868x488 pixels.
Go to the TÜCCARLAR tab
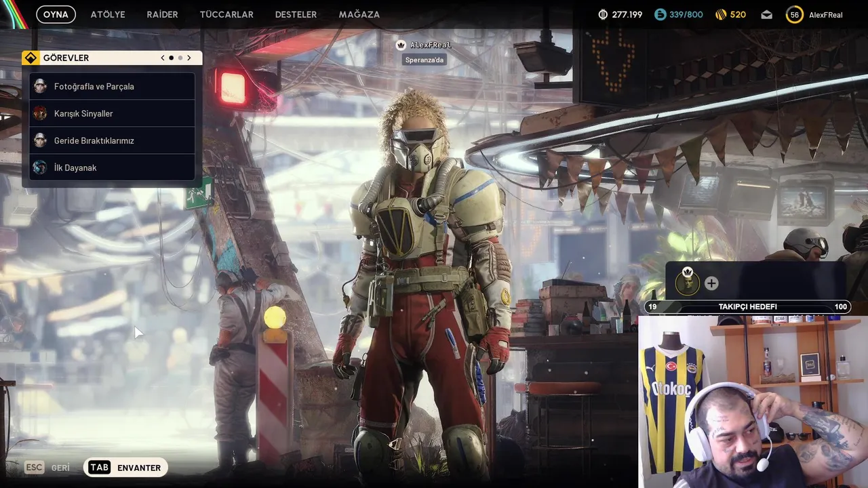226,14
